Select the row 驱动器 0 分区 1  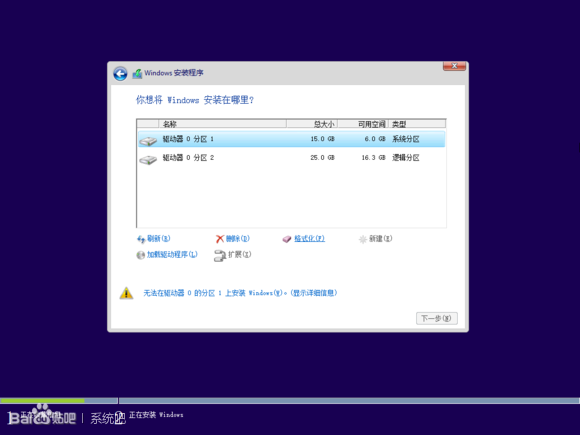tap(291, 139)
